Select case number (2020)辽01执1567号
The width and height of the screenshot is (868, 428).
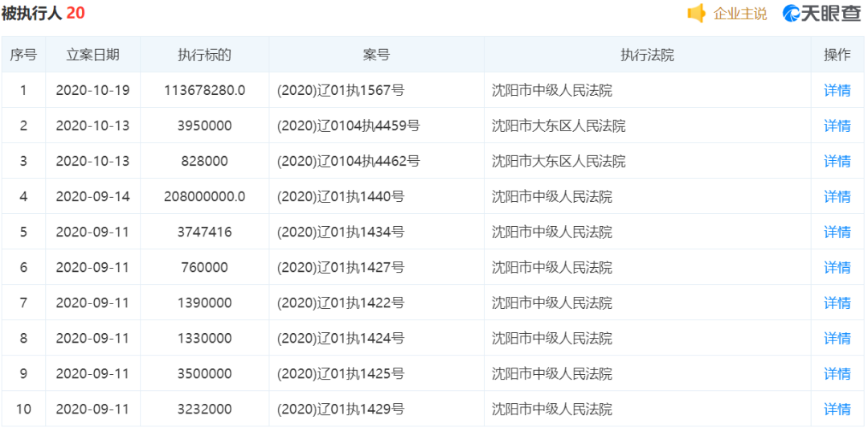[x=341, y=90]
